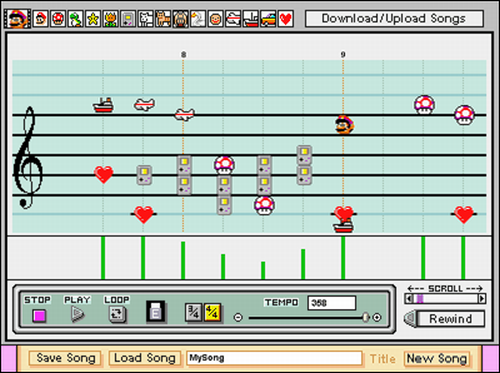Click Load Song

tap(145, 358)
